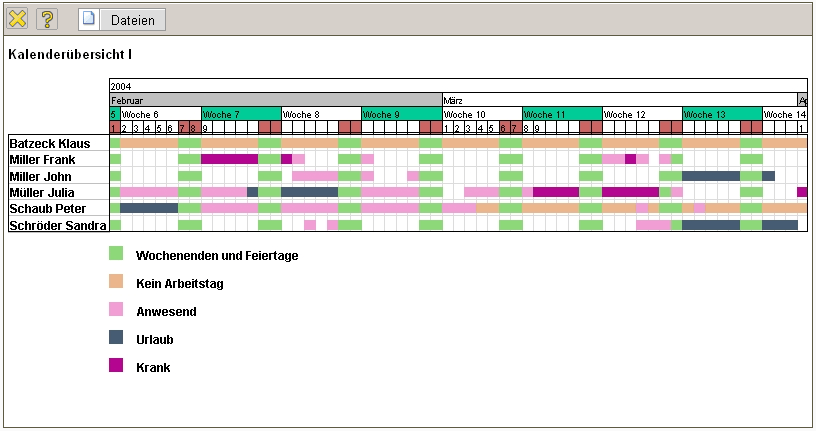
Task: Click the blank document icon in toolbar
Action: coord(89,20)
